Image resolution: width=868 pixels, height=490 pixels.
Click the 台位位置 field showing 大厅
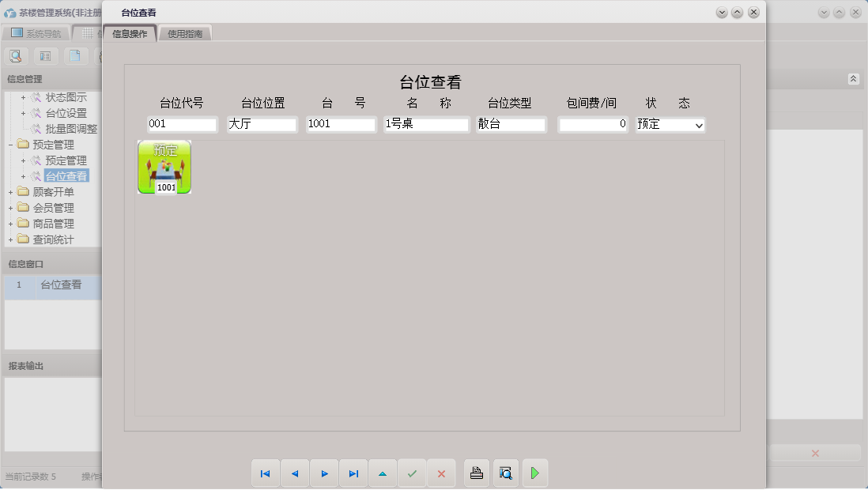[x=262, y=124]
